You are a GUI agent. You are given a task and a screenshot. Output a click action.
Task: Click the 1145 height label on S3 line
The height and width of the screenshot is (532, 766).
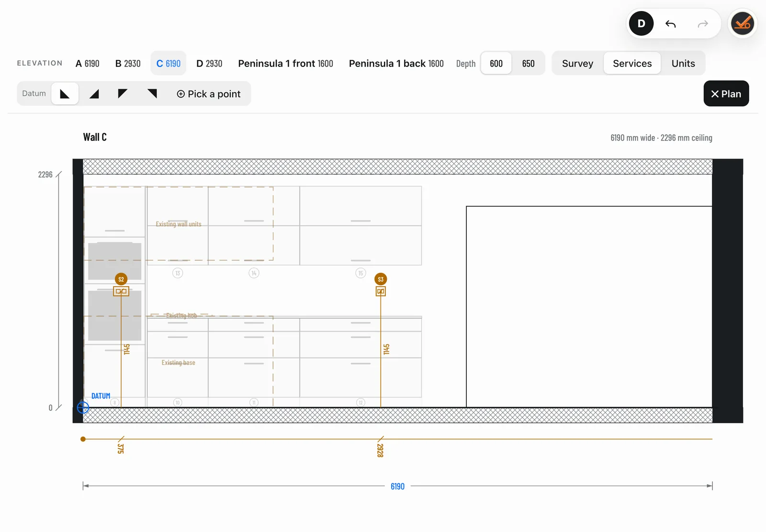(x=386, y=349)
